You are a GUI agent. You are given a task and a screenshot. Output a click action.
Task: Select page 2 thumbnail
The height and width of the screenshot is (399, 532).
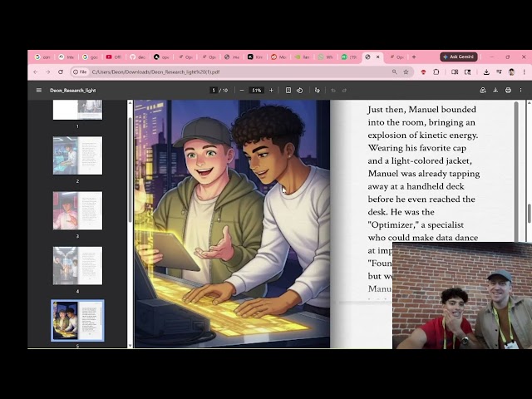[77, 155]
